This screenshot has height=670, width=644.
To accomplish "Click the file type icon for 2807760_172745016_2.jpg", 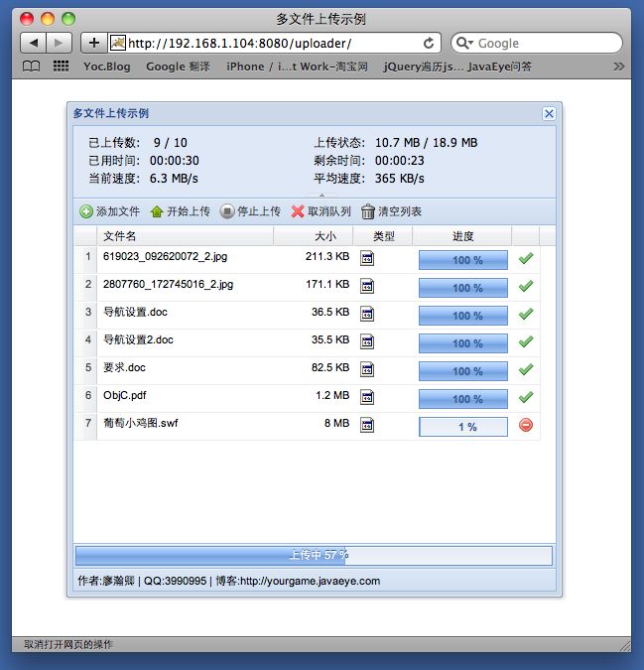I will pos(367,286).
